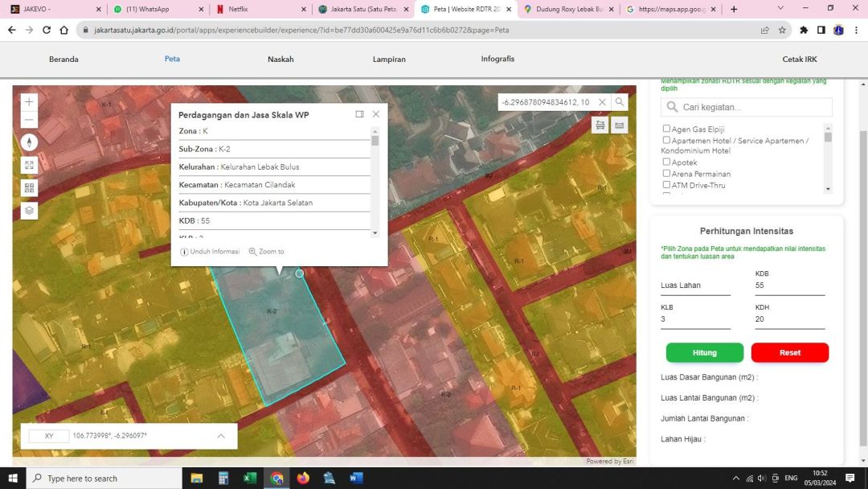Zoom out of the map
The height and width of the screenshot is (489, 868).
29,120
